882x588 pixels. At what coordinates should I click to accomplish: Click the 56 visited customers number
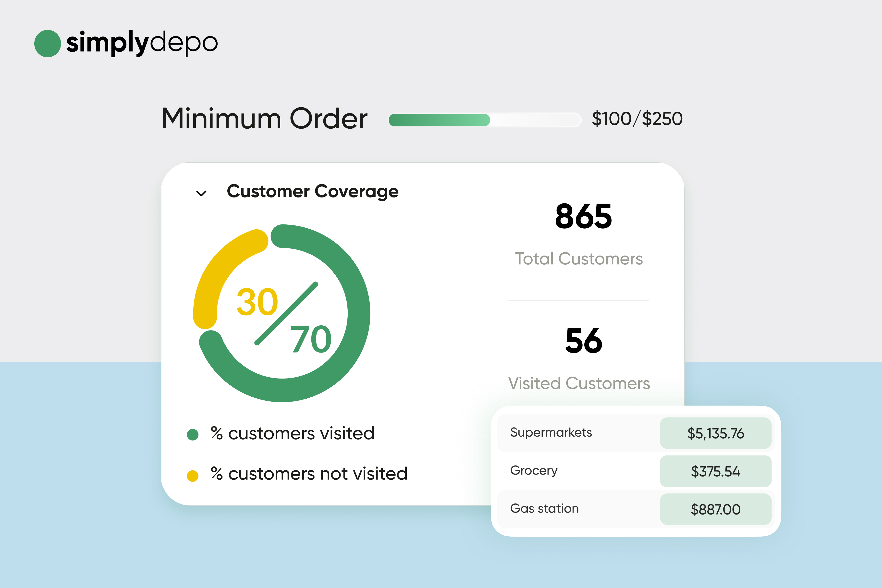584,341
